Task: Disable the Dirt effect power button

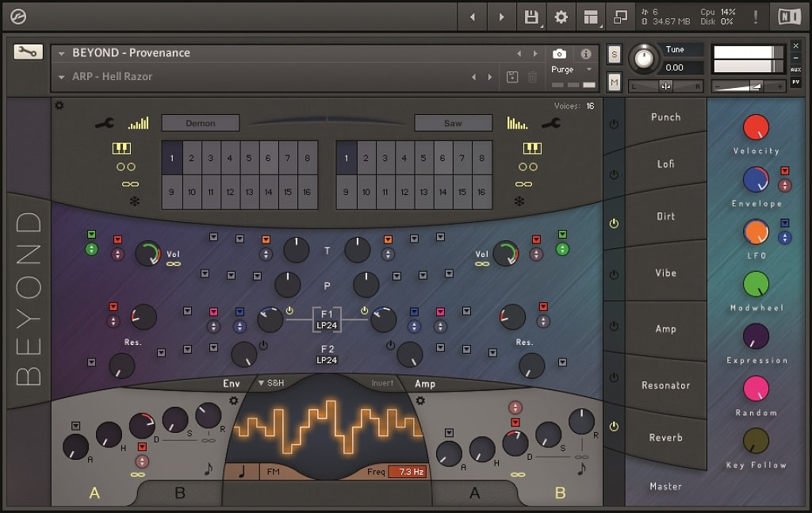Action: tap(615, 224)
